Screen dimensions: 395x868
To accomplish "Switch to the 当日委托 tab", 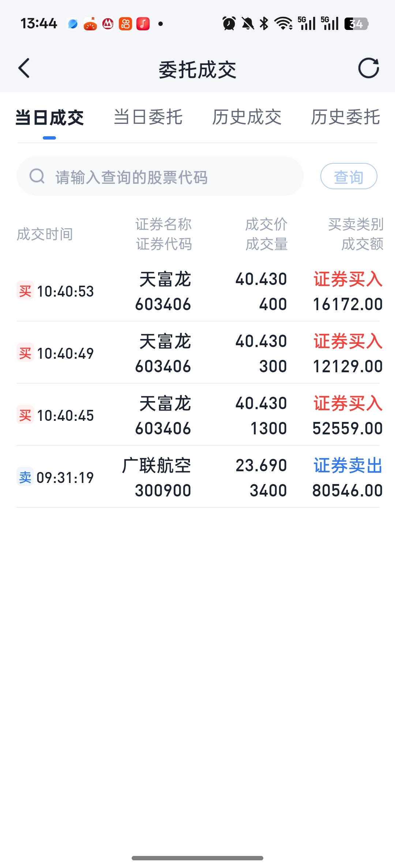I will point(148,118).
